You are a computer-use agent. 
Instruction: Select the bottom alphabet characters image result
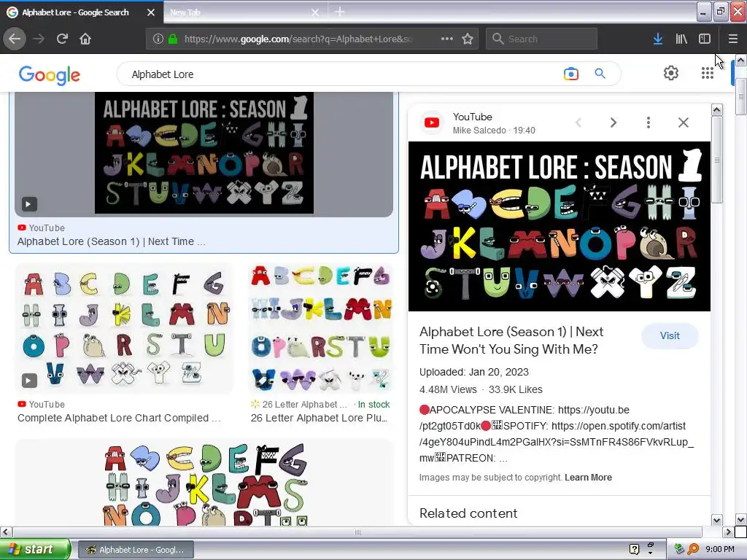pos(204,483)
